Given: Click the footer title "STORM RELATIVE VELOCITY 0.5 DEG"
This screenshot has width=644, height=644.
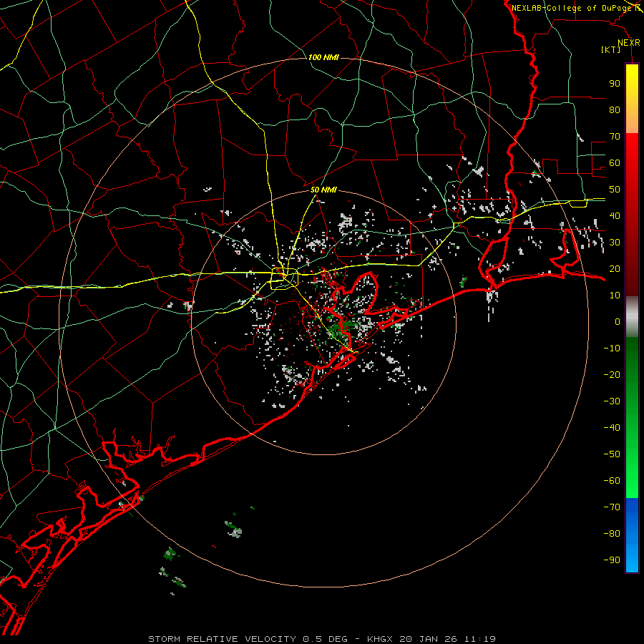Looking at the screenshot, I should [248, 639].
